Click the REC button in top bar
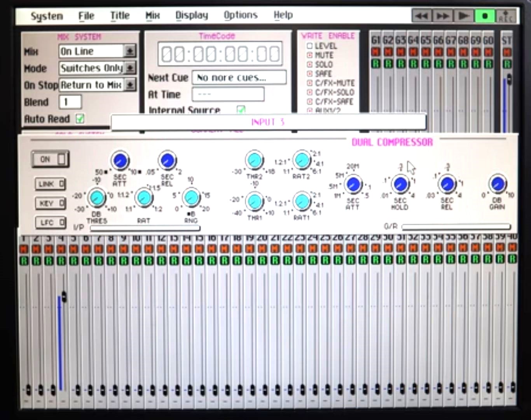Screen dimensions: 531x420 506,16
